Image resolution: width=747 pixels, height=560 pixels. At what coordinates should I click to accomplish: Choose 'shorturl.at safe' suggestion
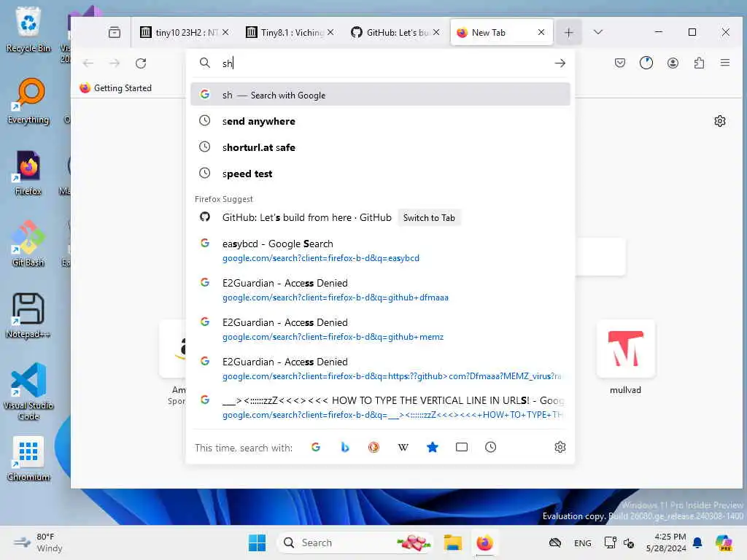[380, 147]
